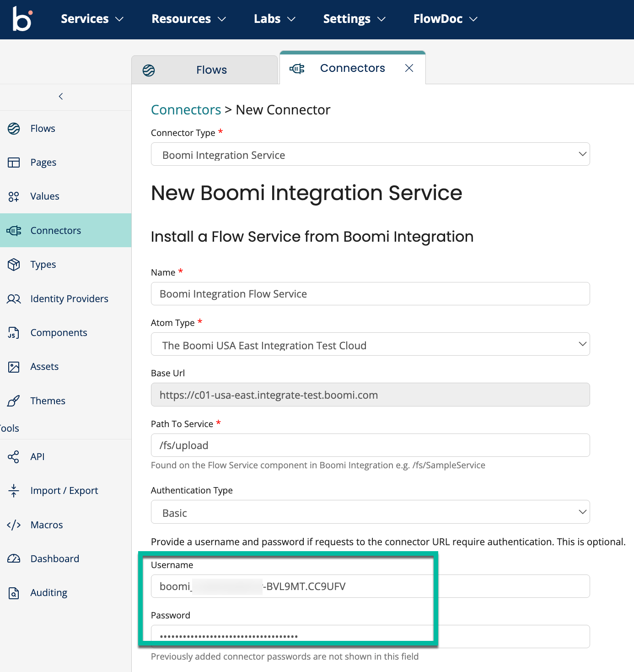Open the Assets section
The width and height of the screenshot is (634, 672).
44,366
